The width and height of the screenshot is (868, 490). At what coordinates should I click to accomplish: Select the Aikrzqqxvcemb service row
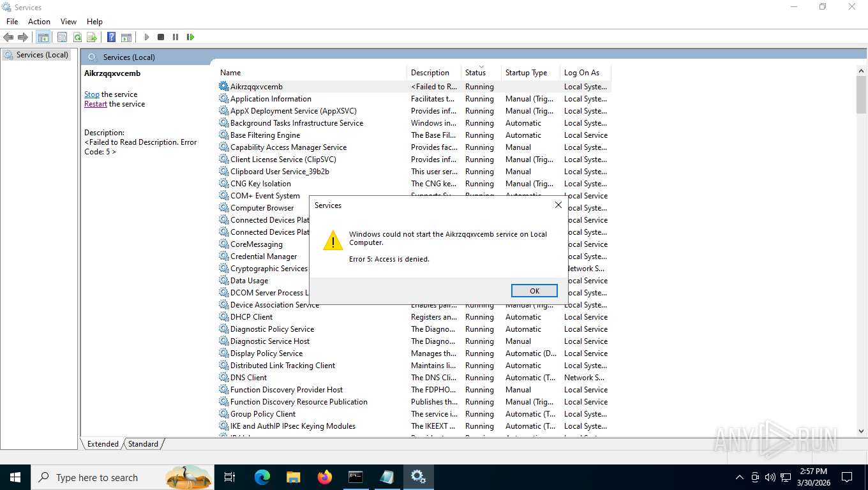click(x=414, y=87)
